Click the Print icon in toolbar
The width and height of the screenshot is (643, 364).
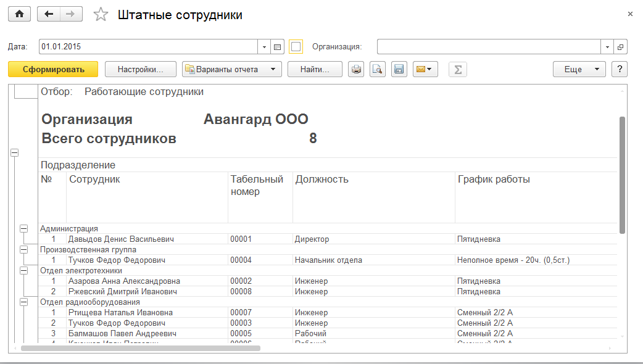point(356,69)
